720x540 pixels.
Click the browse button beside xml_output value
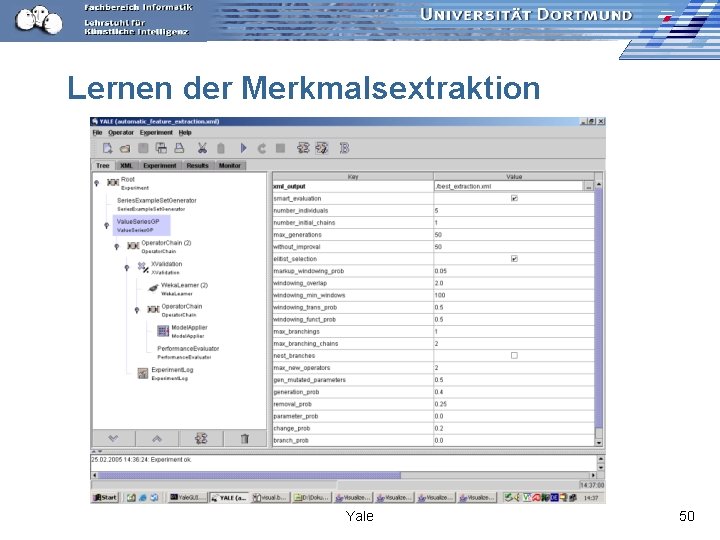point(588,186)
